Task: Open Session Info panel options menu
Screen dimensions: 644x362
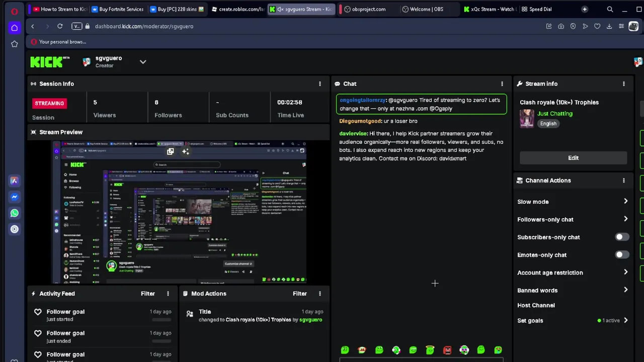Action: coord(319,84)
